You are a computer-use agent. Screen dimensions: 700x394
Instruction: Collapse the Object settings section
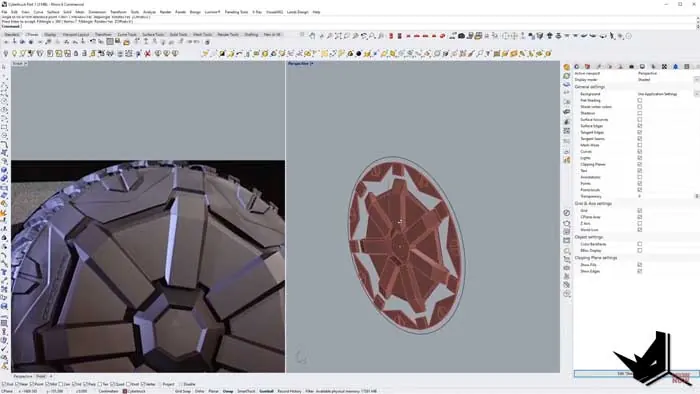pyautogui.click(x=589, y=237)
